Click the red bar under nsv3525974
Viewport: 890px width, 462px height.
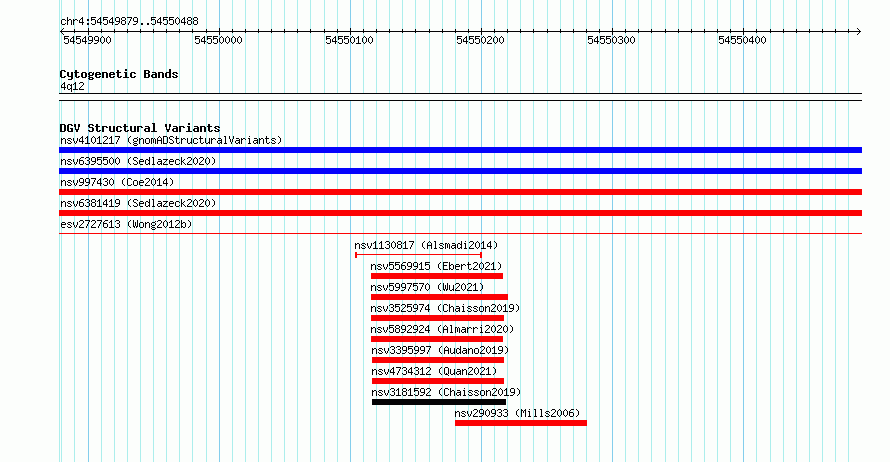click(x=437, y=318)
